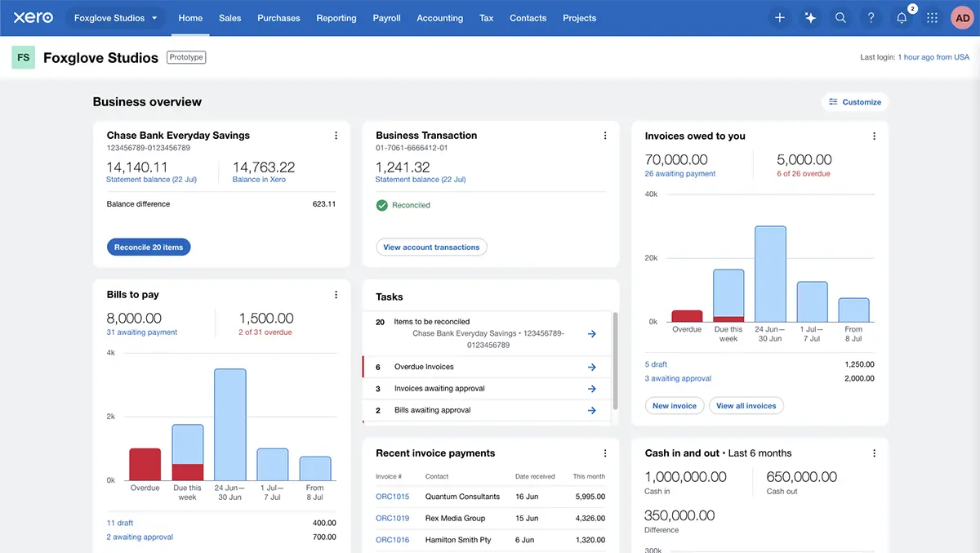Image resolution: width=980 pixels, height=553 pixels.
Task: Open the Cash in and out options menu
Action: pos(874,453)
